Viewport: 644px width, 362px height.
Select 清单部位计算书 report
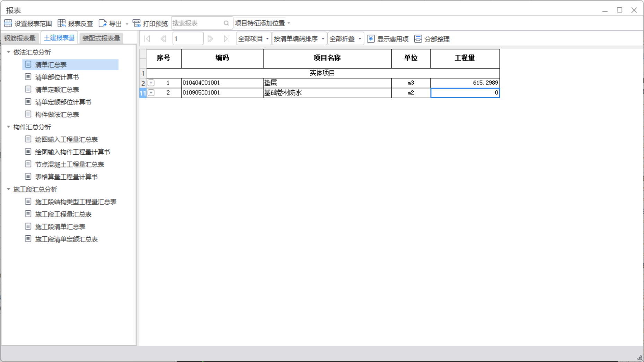57,77
